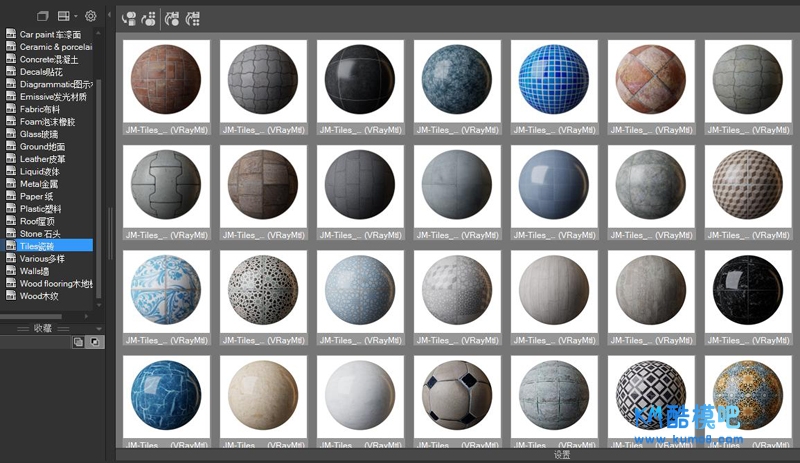Viewport: 800px width, 463px height.
Task: Open the settings gear icon
Action: tap(91, 16)
